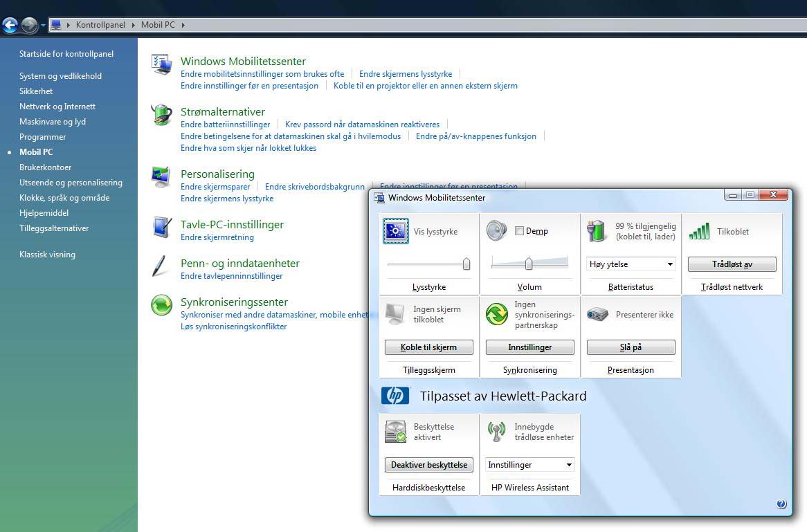
Task: Open Sikkerhet in sidebar
Action: pyautogui.click(x=36, y=91)
